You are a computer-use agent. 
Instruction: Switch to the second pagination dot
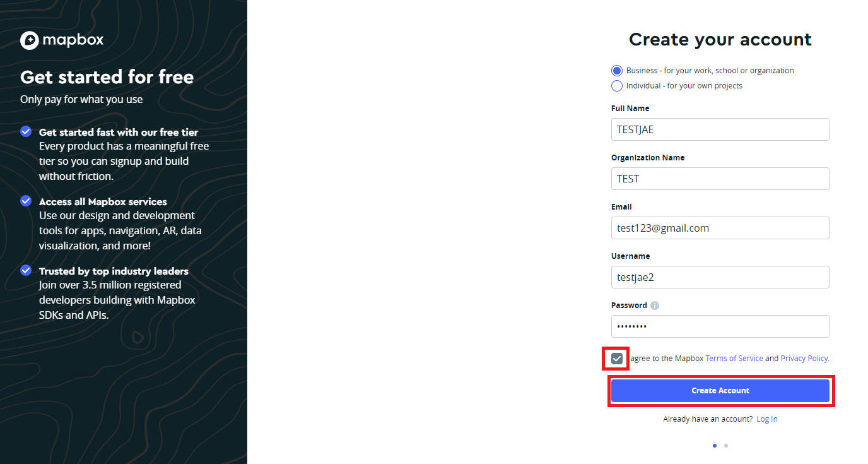pos(726,446)
